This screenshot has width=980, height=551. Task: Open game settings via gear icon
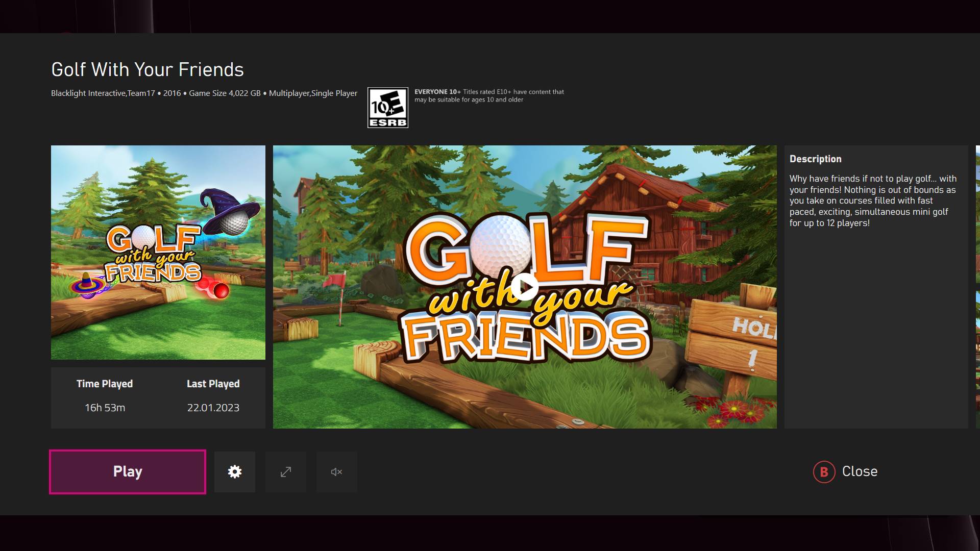235,472
